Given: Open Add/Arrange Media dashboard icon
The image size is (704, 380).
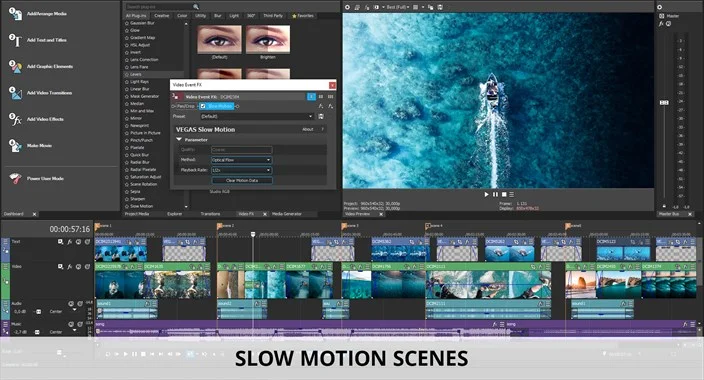Looking at the screenshot, I should [x=15, y=14].
